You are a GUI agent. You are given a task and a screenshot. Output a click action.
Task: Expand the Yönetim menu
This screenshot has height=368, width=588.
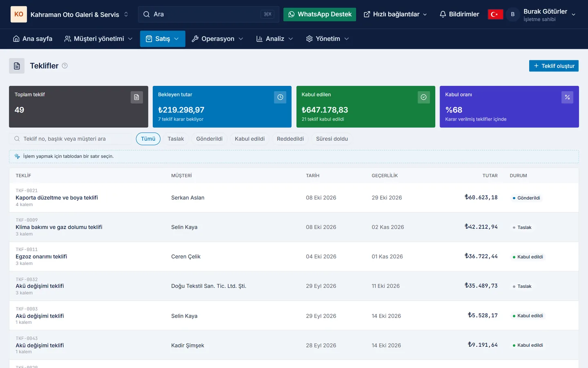point(327,39)
